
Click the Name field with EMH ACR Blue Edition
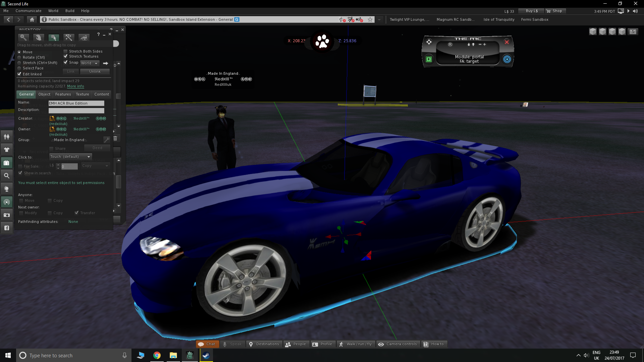[76, 103]
